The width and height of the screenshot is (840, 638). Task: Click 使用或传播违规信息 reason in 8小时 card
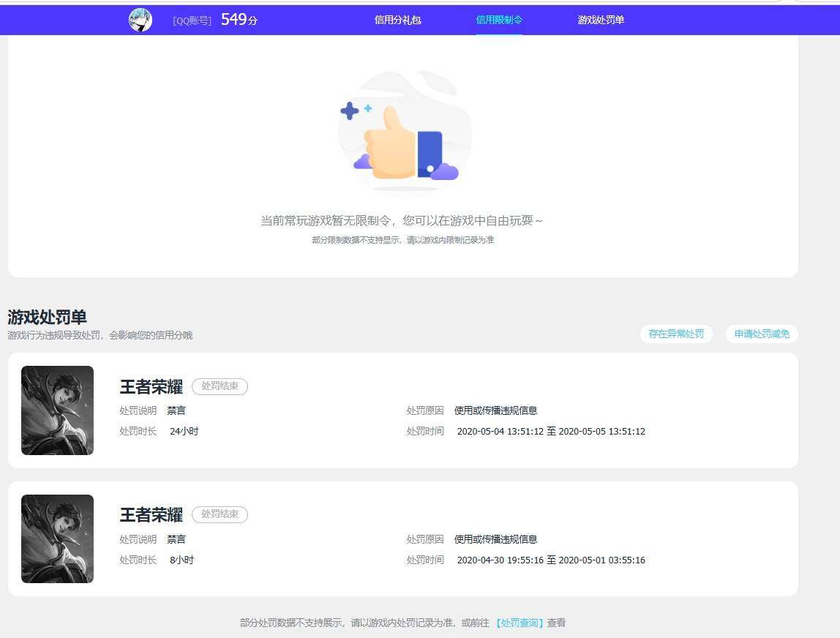tap(495, 539)
